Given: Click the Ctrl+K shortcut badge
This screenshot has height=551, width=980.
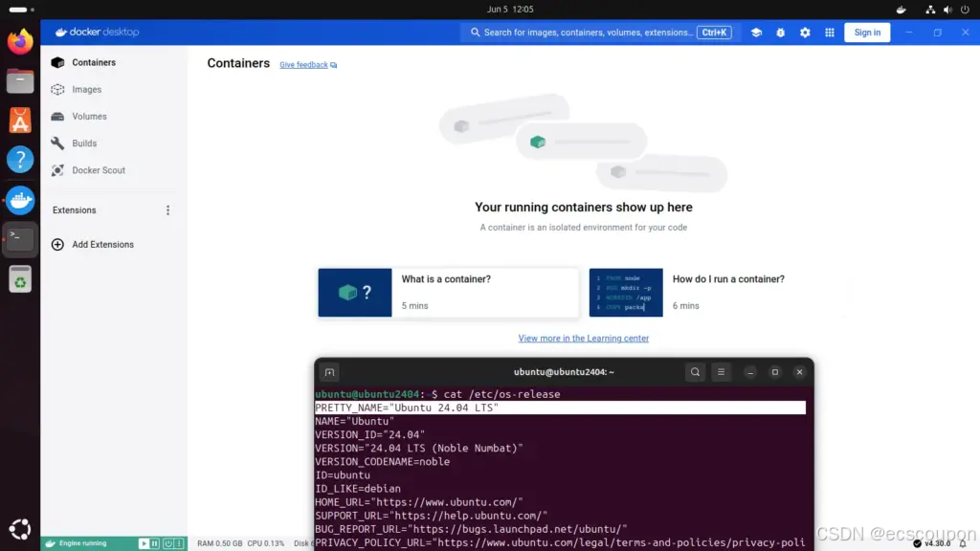Looking at the screenshot, I should coord(714,33).
